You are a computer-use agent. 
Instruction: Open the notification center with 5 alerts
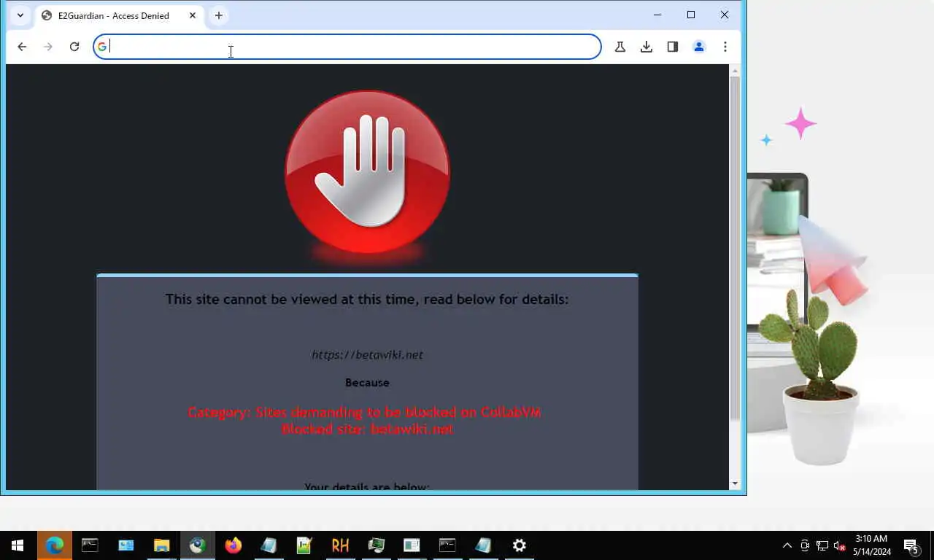pos(911,545)
